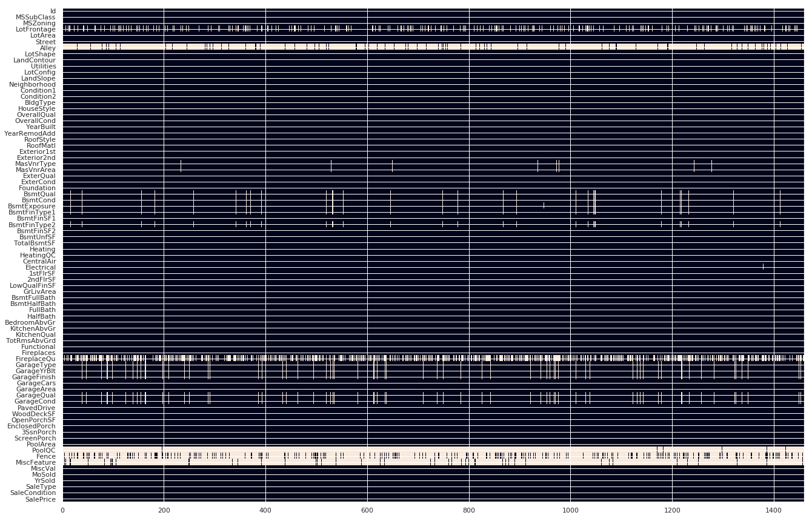This screenshot has width=812, height=518.
Task: Click the Neighborhood label
Action: 33,84
